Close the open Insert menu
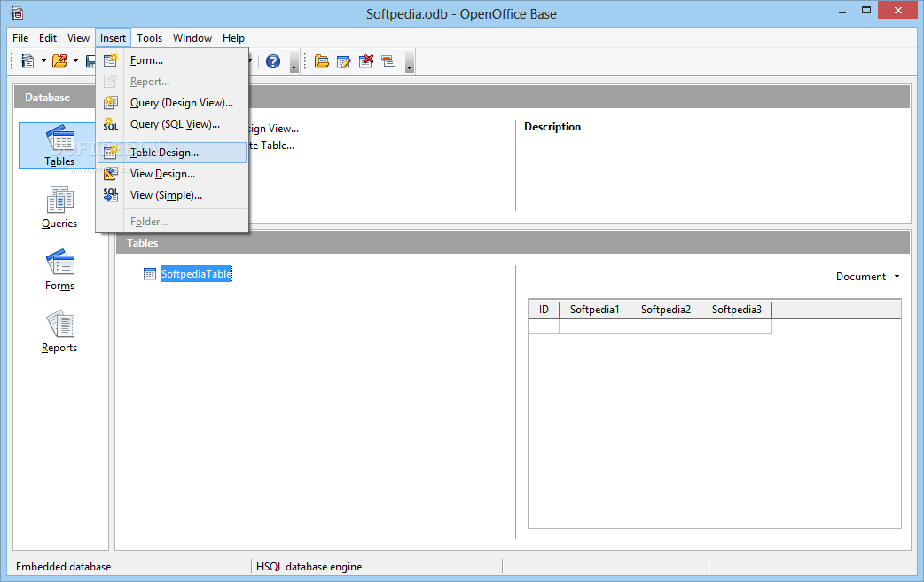 [113, 38]
